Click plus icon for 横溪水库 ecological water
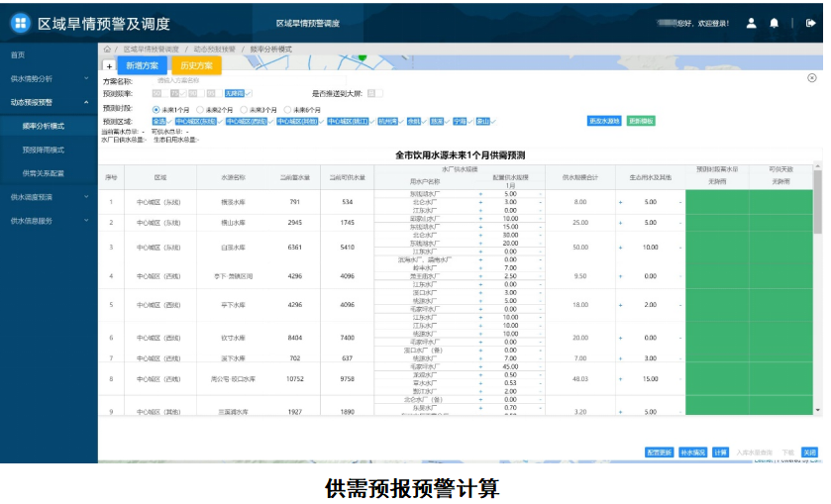831x504 pixels. click(x=621, y=202)
